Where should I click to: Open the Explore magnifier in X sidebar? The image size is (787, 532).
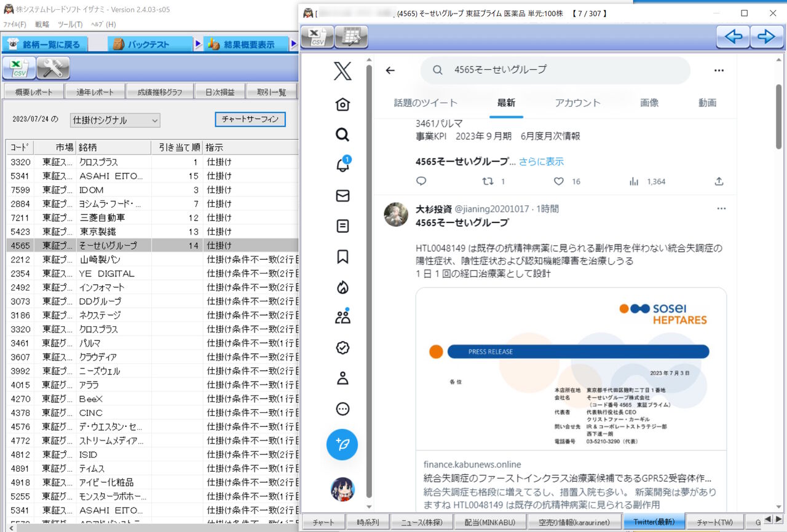342,135
